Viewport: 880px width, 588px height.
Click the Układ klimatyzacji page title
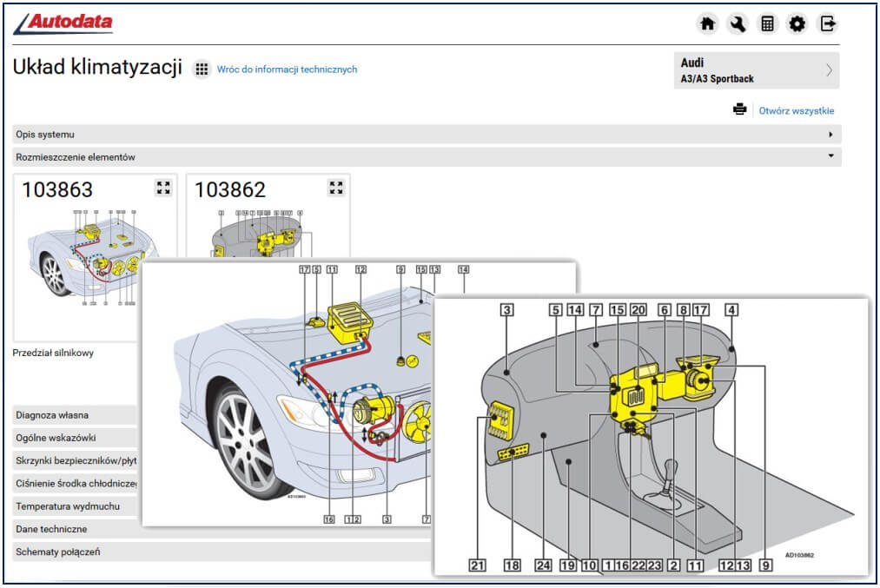pyautogui.click(x=97, y=67)
